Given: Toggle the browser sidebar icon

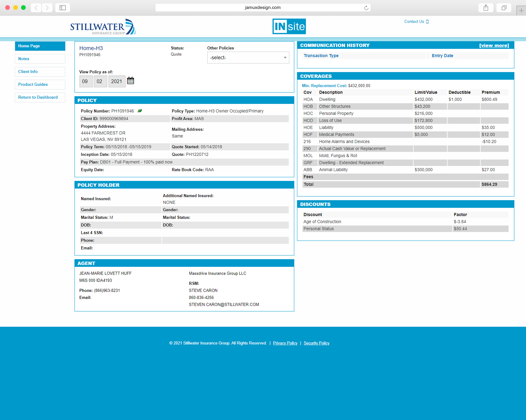Looking at the screenshot, I should point(63,8).
